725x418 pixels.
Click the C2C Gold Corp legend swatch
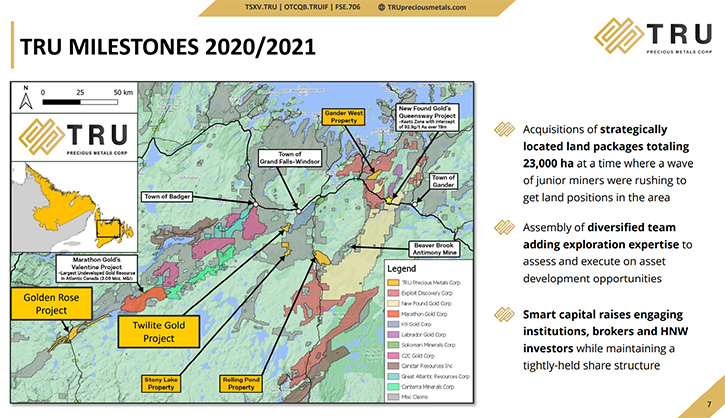coord(393,356)
